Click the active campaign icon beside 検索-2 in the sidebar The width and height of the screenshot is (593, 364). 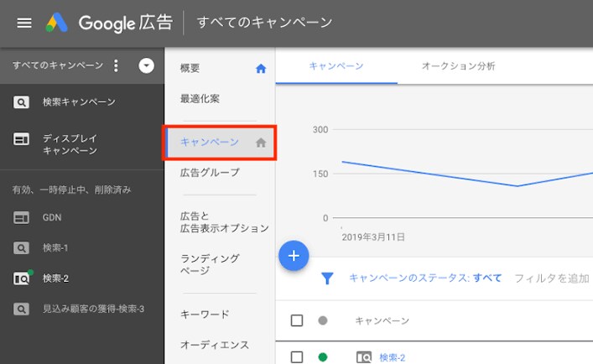tap(23, 278)
